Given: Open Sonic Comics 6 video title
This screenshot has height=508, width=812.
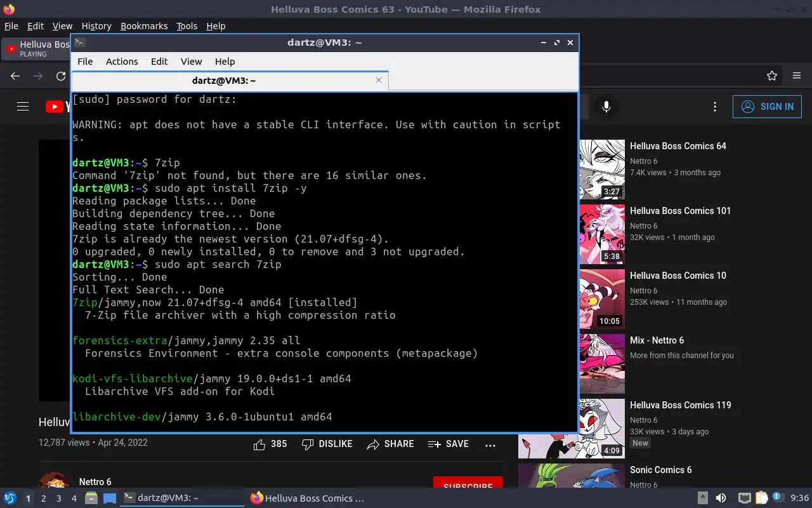Looking at the screenshot, I should [660, 470].
